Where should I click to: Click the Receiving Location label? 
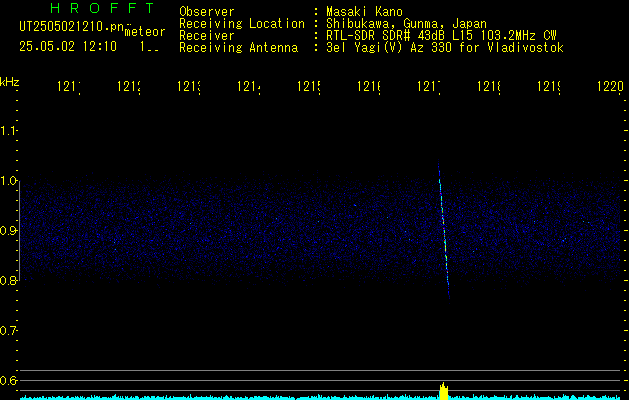(x=242, y=24)
